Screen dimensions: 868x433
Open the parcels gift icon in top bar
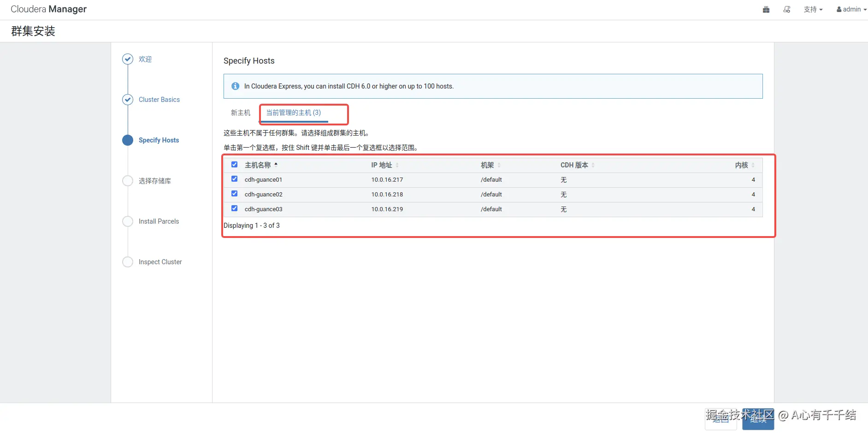(766, 9)
